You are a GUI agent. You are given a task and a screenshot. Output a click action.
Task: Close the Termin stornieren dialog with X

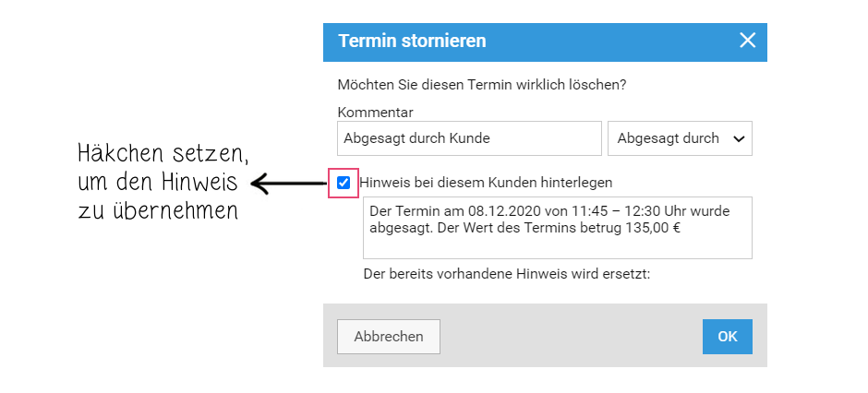point(747,41)
